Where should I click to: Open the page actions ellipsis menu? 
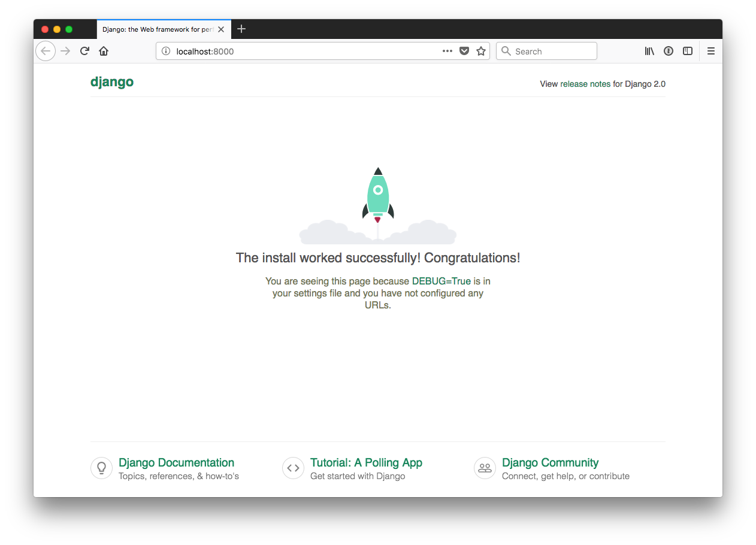coord(447,51)
